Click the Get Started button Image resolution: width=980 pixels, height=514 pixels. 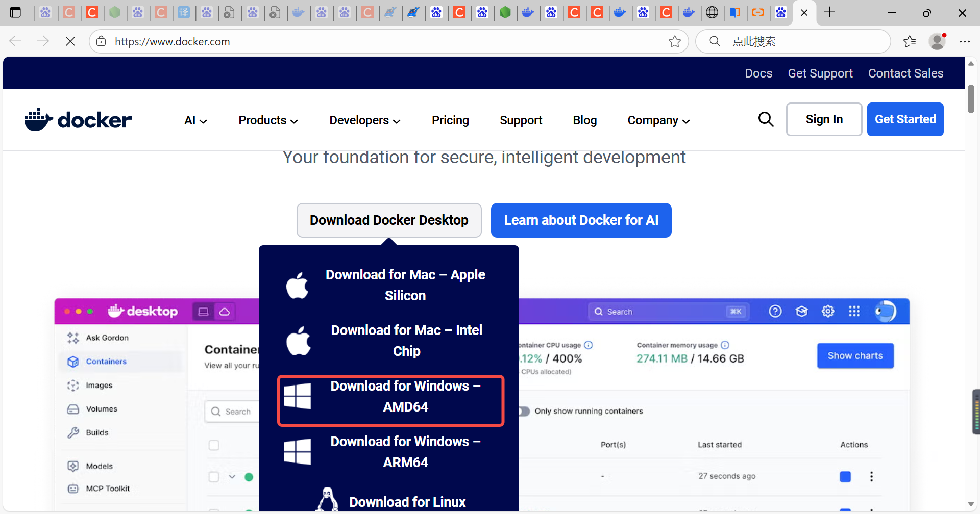pos(905,119)
